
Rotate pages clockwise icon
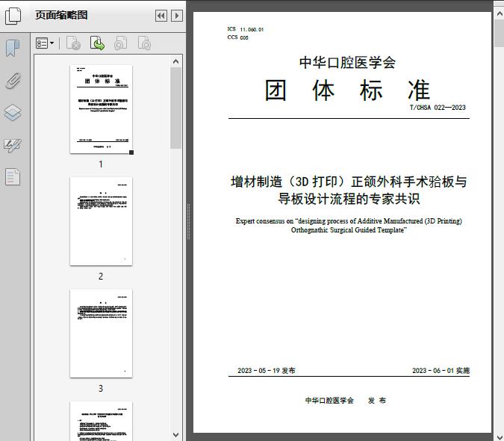click(144, 43)
